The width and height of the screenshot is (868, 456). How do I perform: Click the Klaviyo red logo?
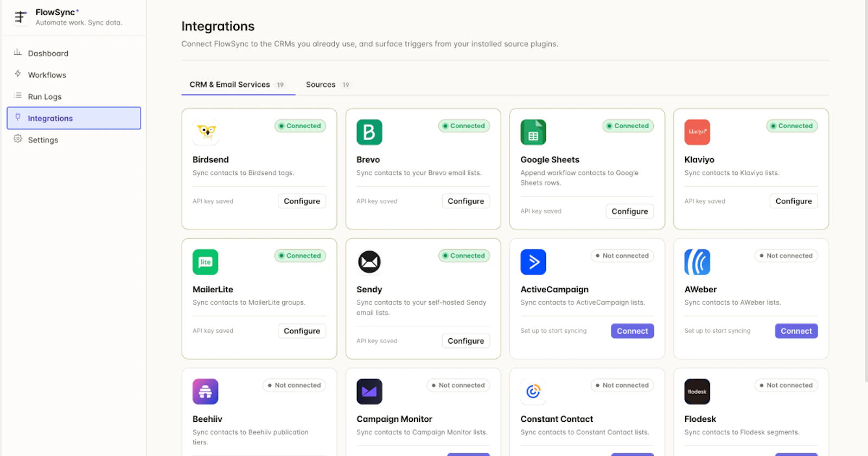(697, 132)
